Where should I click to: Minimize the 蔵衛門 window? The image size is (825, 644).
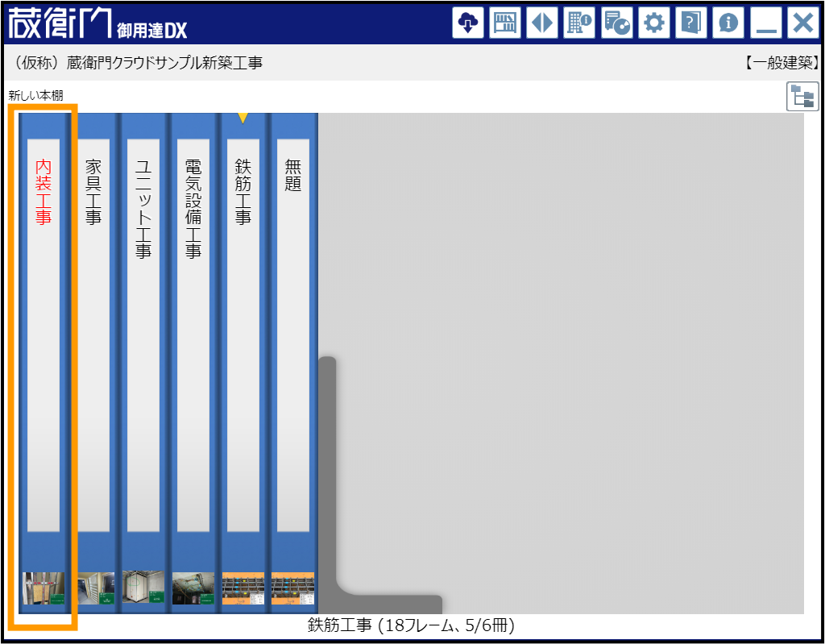point(766,23)
